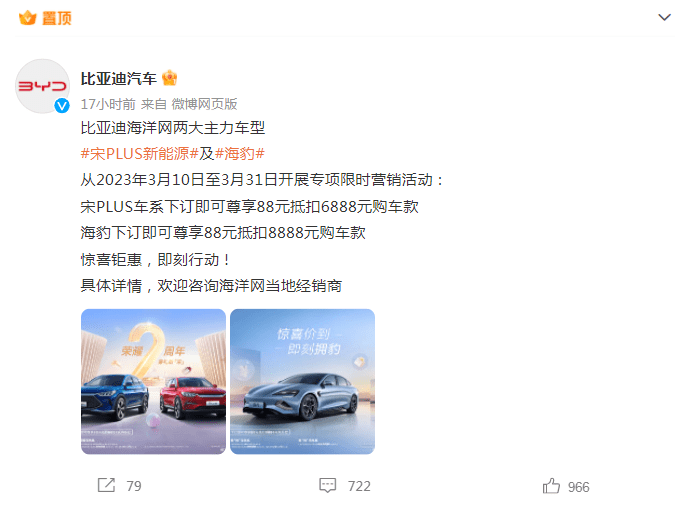Open comments via speech bubble icon
The height and width of the screenshot is (506, 682).
[x=328, y=485]
